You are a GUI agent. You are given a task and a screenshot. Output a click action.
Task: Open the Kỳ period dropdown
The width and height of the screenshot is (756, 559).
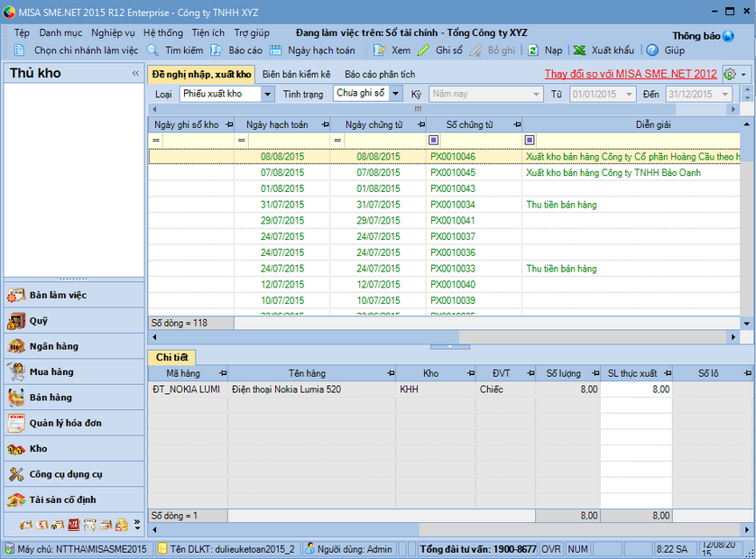536,94
